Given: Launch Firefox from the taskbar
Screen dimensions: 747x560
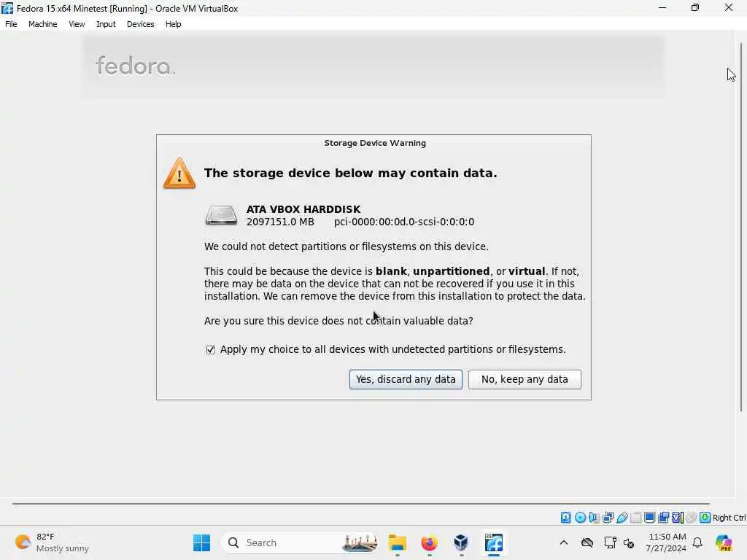Looking at the screenshot, I should pos(429,542).
